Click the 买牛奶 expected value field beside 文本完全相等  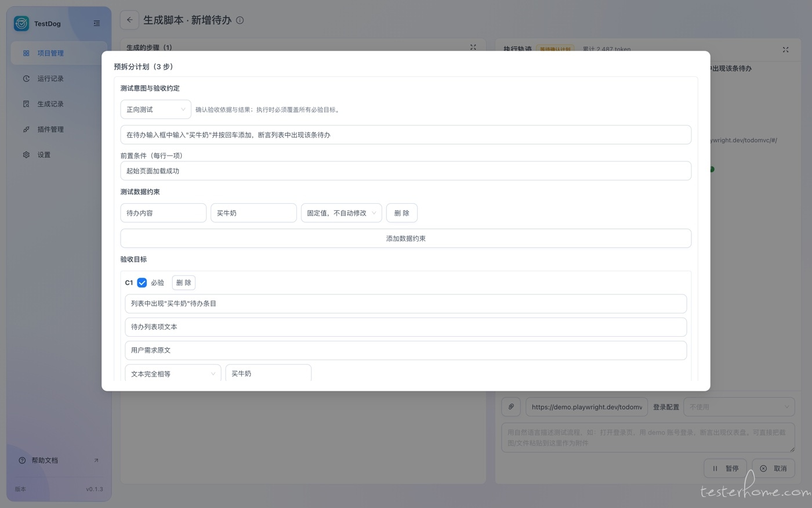click(269, 373)
